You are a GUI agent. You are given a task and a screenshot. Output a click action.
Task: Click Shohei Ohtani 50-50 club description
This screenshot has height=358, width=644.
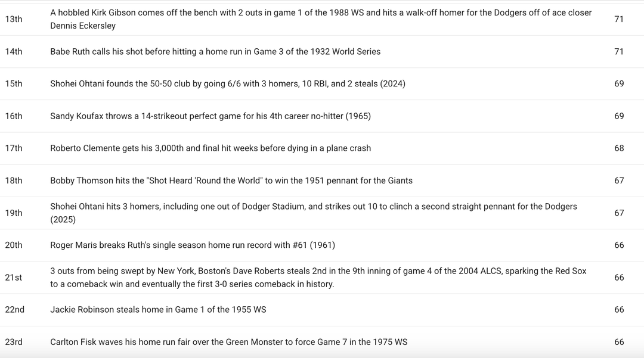pyautogui.click(x=228, y=84)
